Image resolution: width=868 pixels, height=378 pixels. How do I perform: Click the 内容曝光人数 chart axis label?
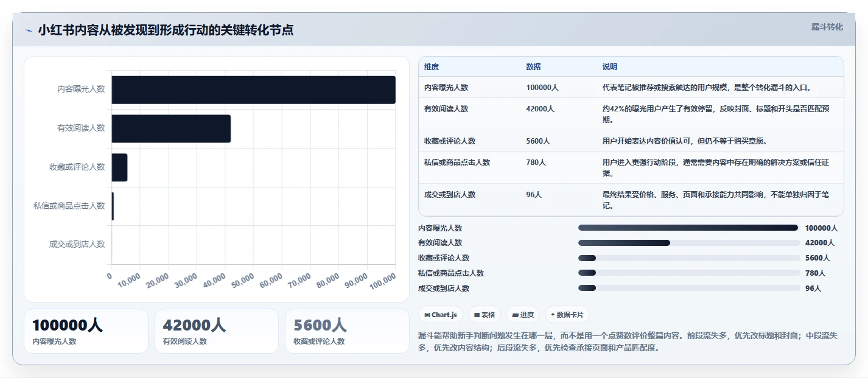click(x=81, y=89)
